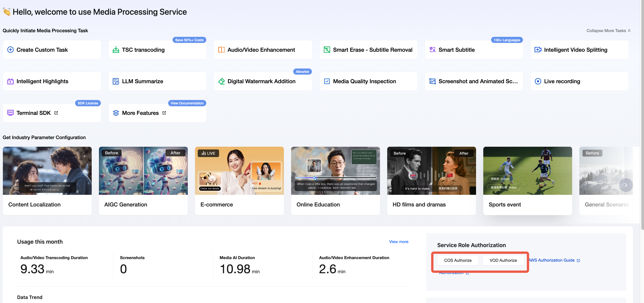
Task: Open View more usage link
Action: pos(398,242)
